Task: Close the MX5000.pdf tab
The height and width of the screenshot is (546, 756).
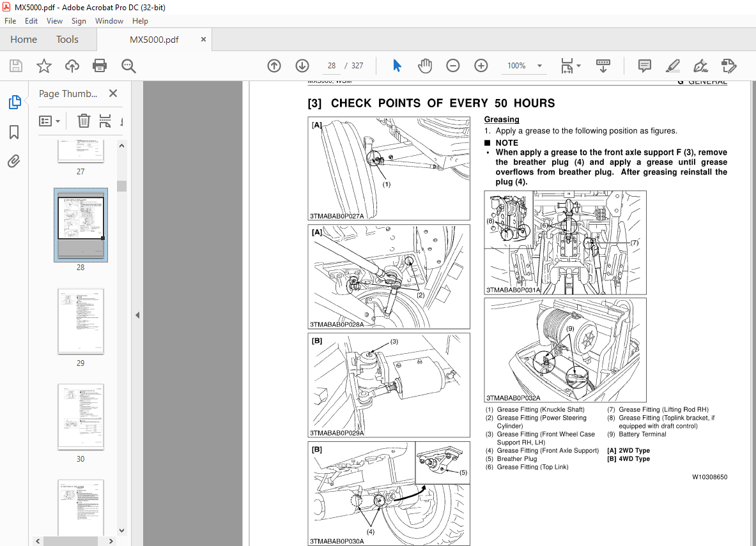Action: pyautogui.click(x=203, y=40)
